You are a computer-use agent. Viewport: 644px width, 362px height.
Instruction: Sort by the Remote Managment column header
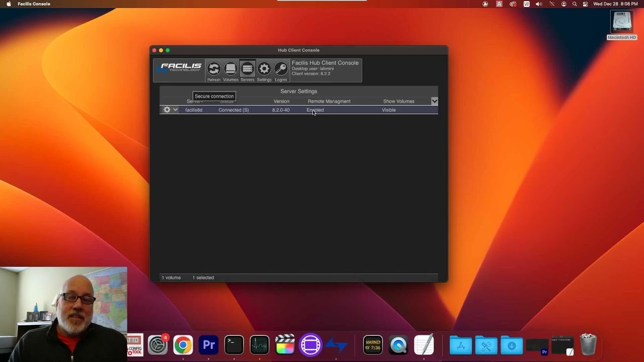pos(329,102)
